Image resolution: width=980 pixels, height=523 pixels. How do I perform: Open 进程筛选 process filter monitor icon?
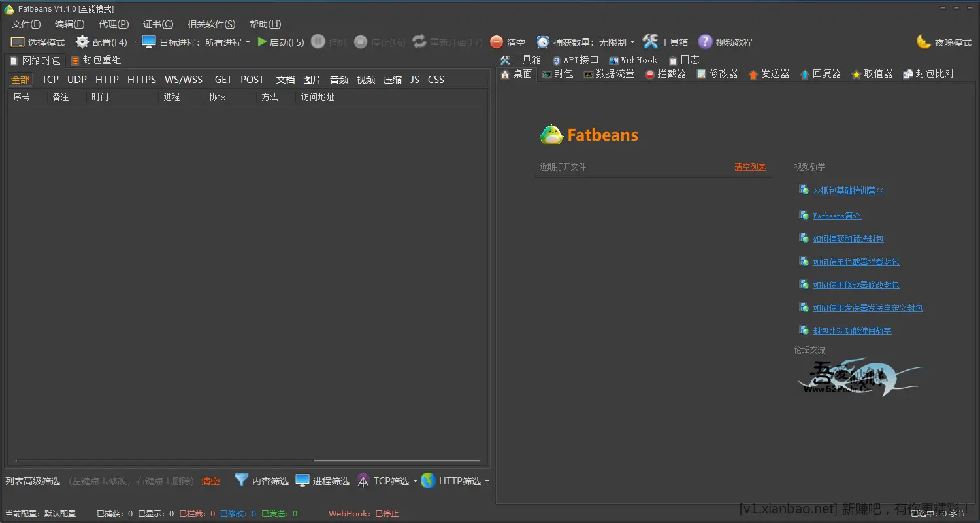302,481
